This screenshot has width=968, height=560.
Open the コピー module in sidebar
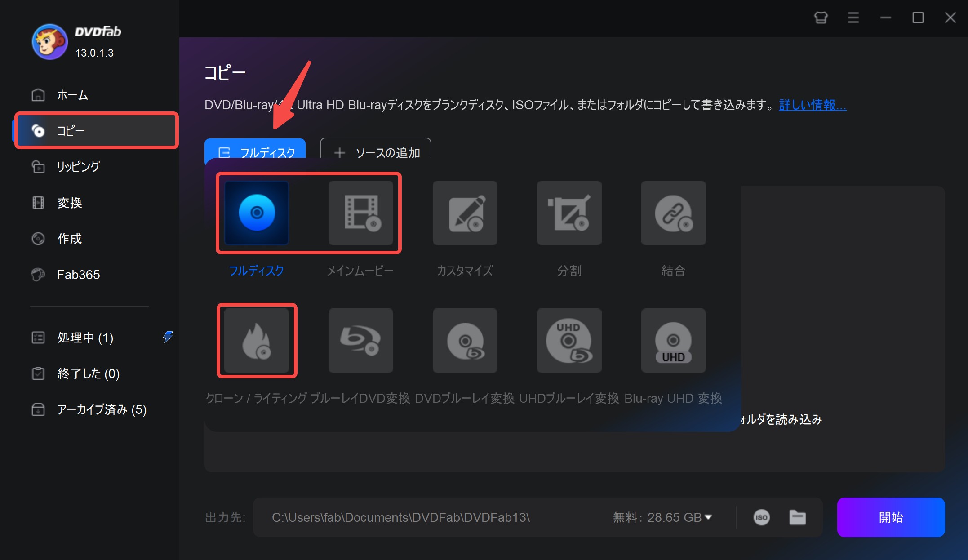pyautogui.click(x=97, y=131)
